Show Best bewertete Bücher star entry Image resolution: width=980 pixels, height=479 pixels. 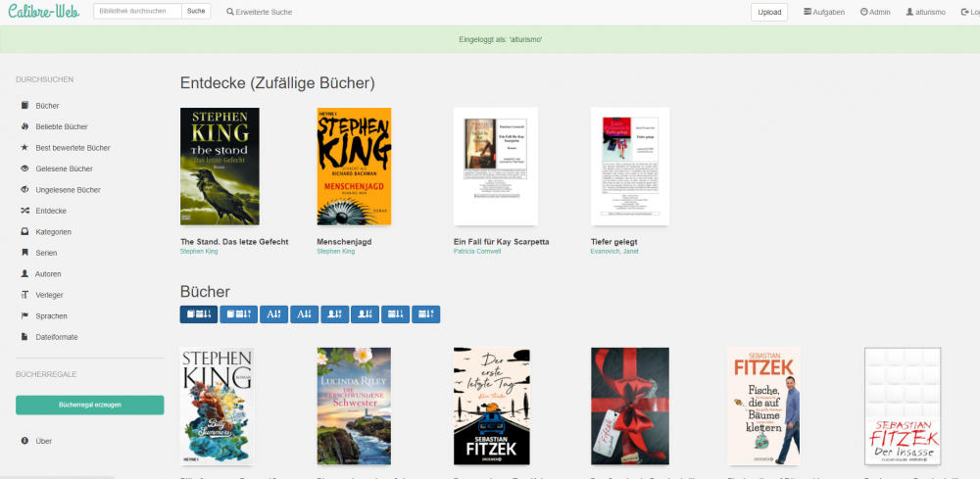[66, 148]
